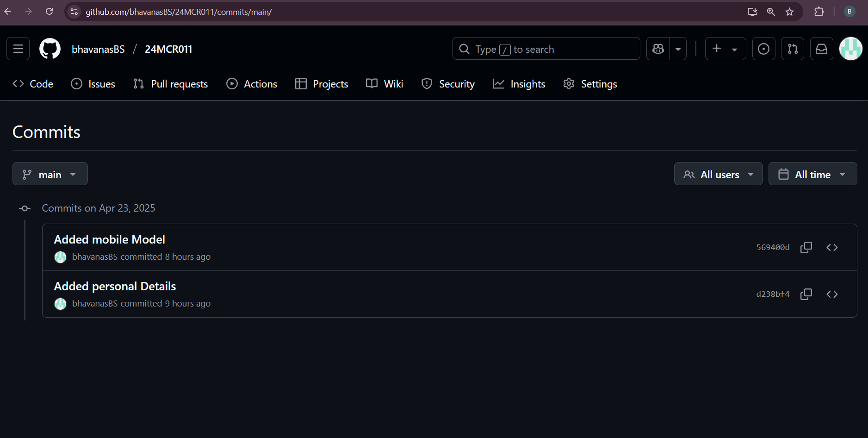Open the Added mobile Model commit

tap(109, 239)
